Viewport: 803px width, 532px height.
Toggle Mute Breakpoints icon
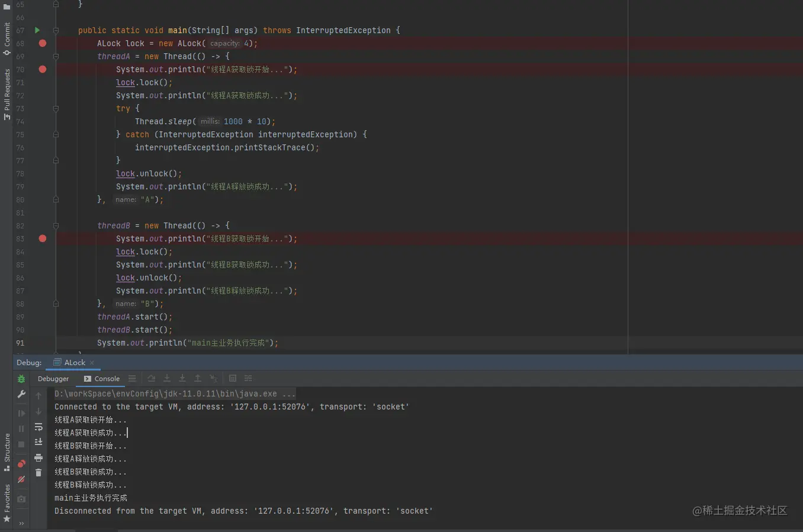(21, 479)
